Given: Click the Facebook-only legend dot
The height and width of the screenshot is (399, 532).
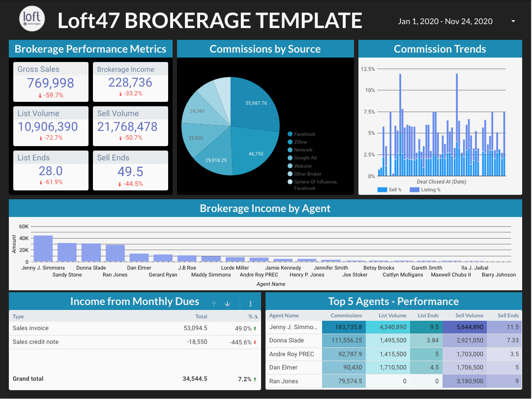Looking at the screenshot, I should [290, 134].
